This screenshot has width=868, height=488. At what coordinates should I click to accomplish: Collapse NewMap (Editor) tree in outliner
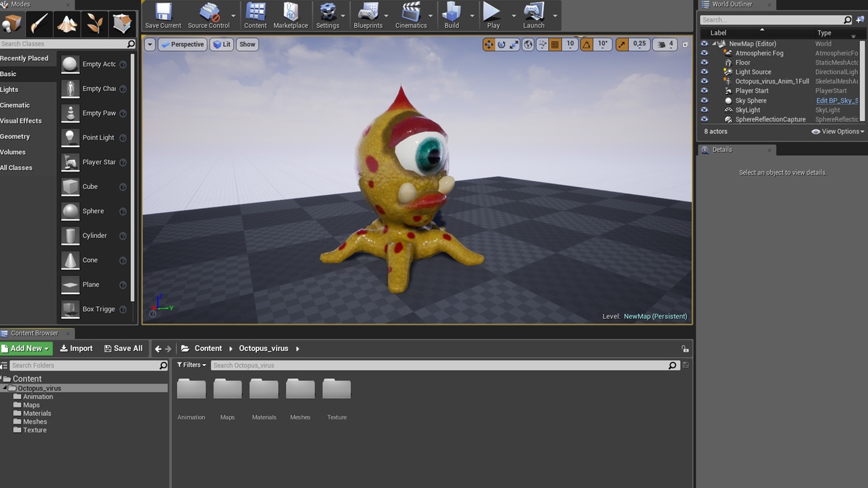click(714, 43)
